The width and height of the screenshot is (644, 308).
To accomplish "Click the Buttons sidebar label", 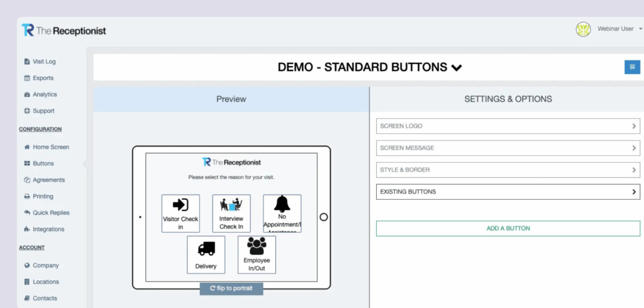I will [43, 163].
